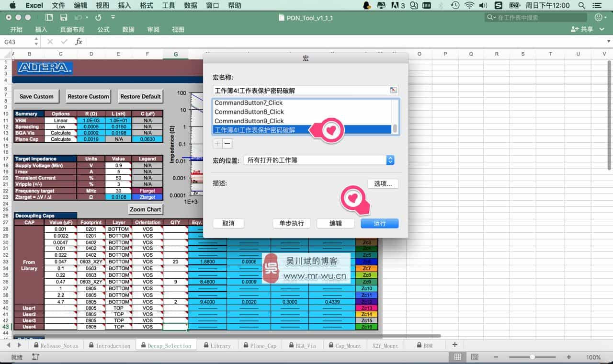Click the 运行 button to run macro
This screenshot has width=613, height=364.
click(379, 223)
